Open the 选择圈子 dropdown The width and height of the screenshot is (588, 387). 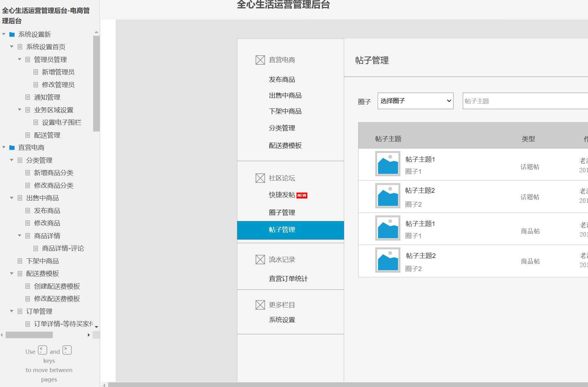coord(415,101)
